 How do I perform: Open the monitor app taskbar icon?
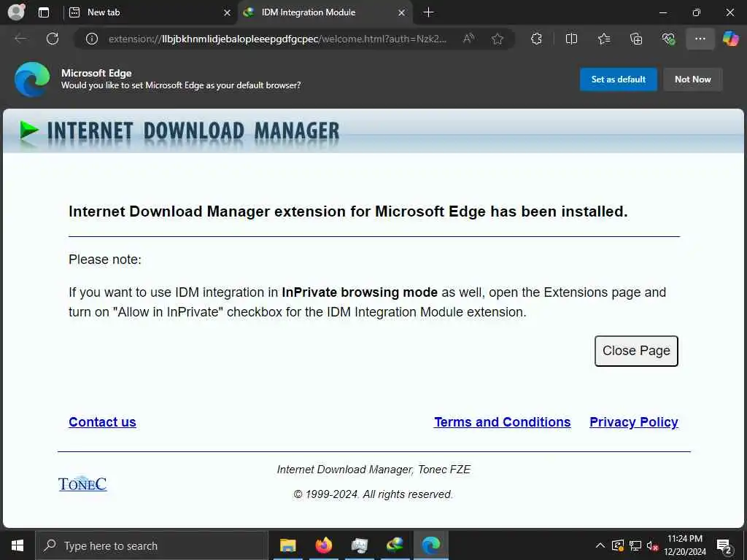point(359,545)
